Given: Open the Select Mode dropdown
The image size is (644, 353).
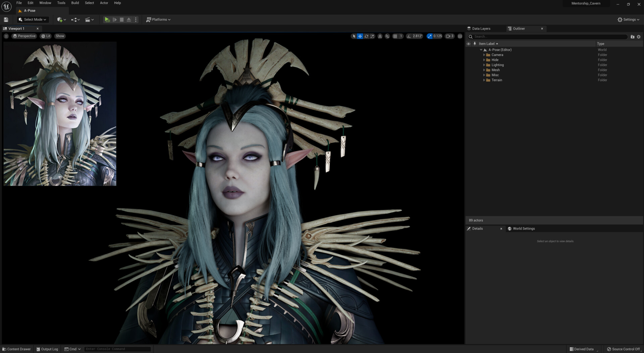Looking at the screenshot, I should tap(33, 20).
